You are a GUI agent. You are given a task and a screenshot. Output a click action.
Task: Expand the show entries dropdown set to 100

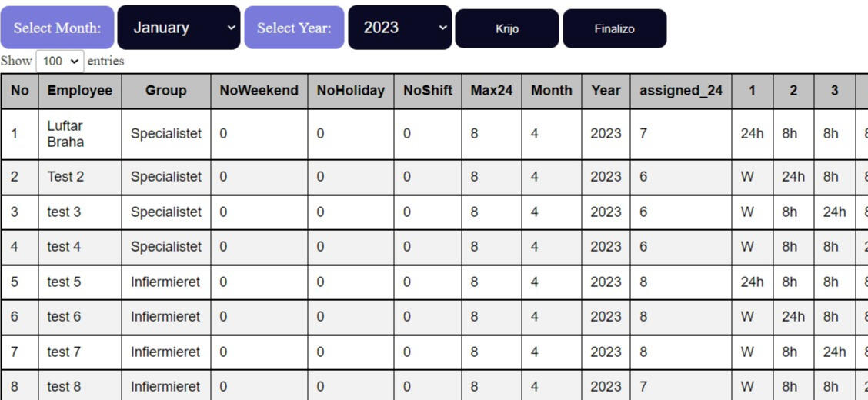point(59,61)
